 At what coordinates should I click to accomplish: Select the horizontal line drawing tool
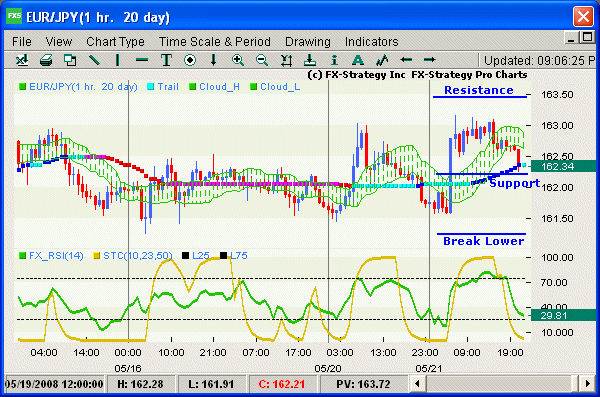point(142,60)
